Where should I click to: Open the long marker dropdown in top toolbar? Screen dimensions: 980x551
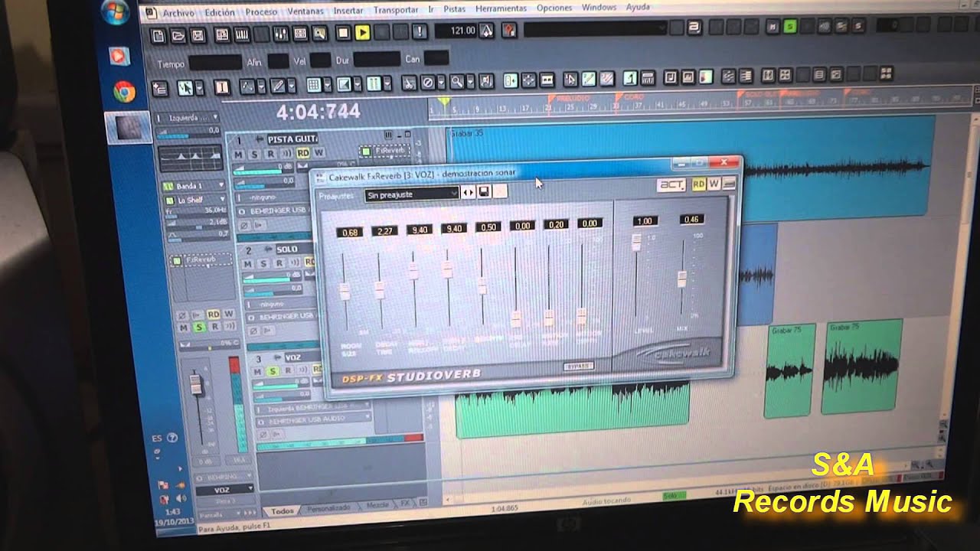(x=596, y=28)
